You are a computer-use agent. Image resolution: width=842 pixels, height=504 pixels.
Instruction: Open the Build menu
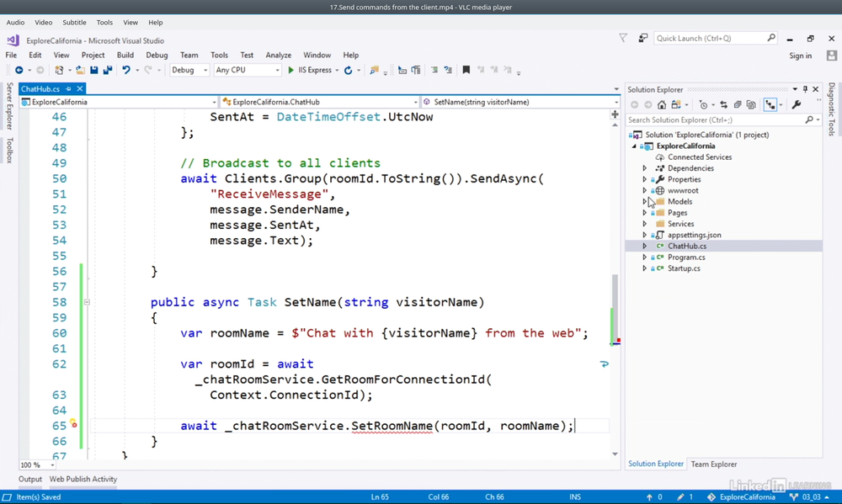pyautogui.click(x=125, y=55)
